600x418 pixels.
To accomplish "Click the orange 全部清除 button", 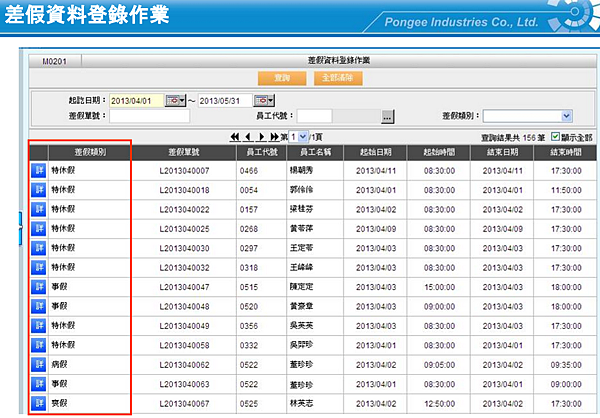I will tap(338, 78).
